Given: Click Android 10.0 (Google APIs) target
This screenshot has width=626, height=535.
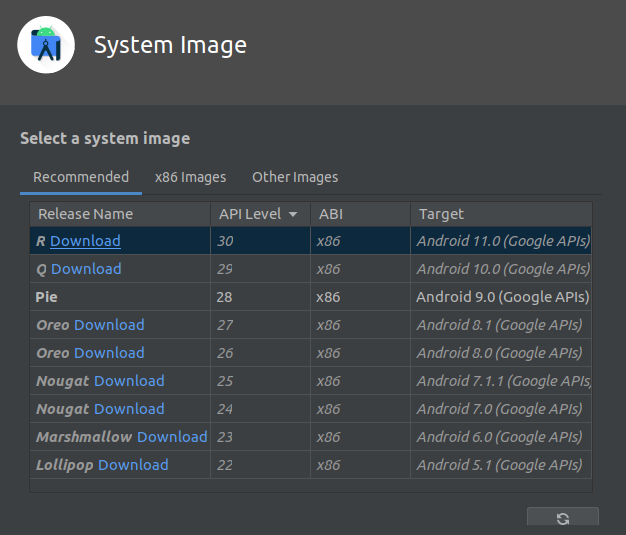Looking at the screenshot, I should [x=503, y=269].
